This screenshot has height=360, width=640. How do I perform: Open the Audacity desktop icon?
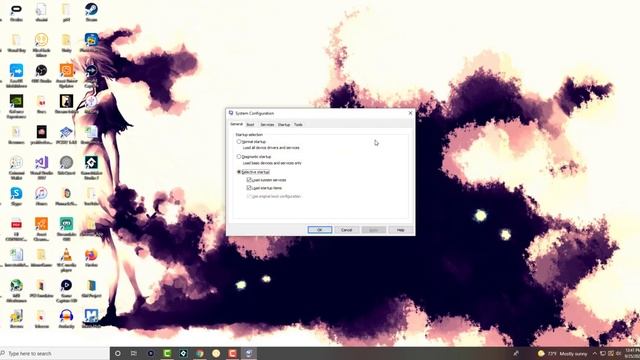(66, 319)
